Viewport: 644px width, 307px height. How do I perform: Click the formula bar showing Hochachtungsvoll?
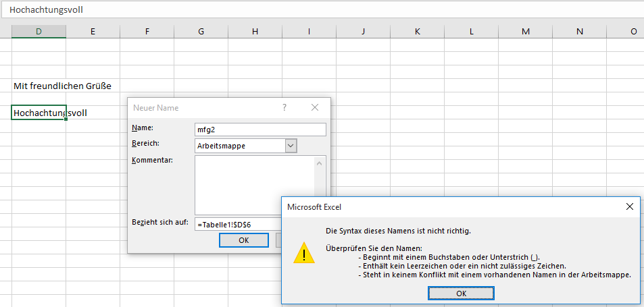(x=270, y=10)
